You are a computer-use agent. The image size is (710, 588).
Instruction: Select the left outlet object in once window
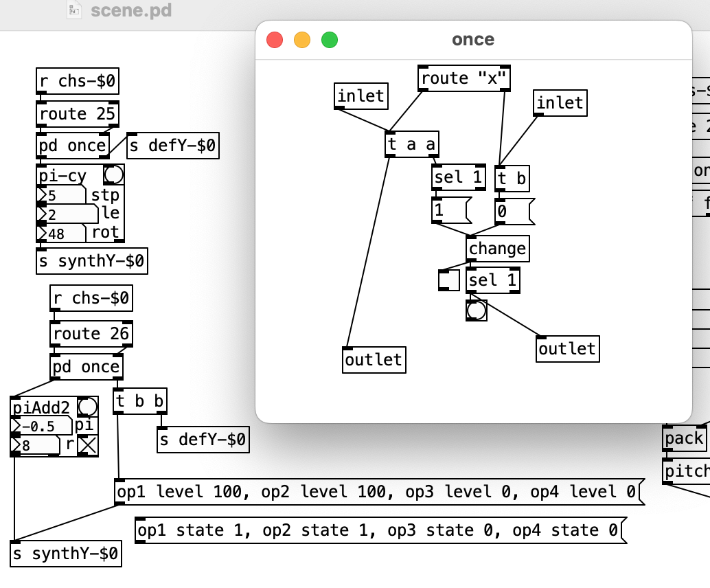pyautogui.click(x=374, y=360)
